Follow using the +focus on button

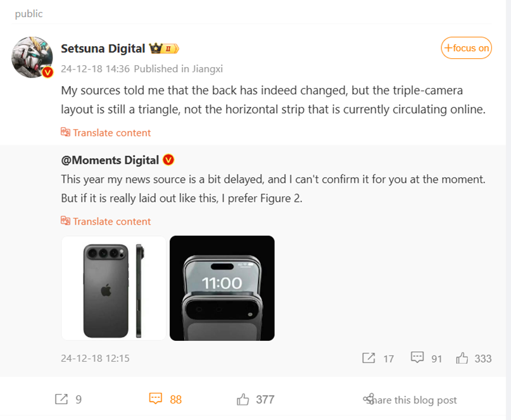click(x=466, y=48)
